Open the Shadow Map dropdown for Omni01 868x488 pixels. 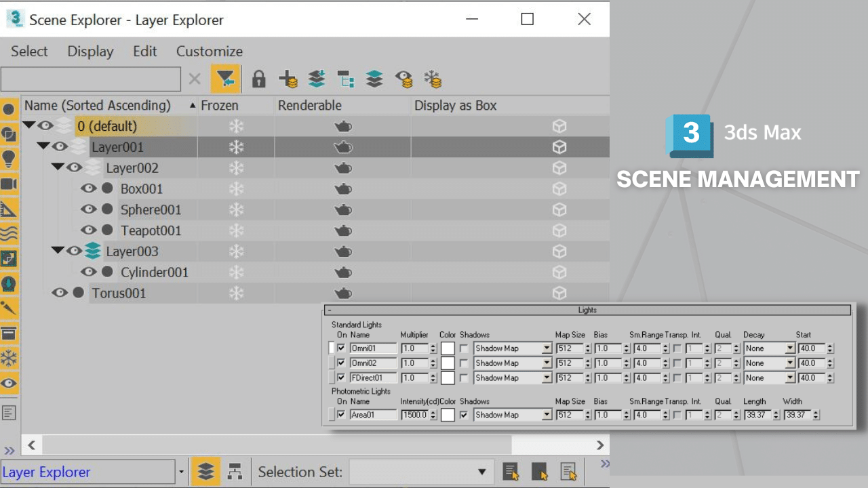coord(547,348)
